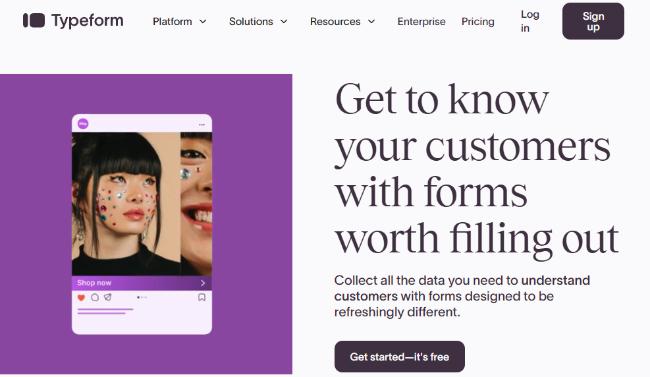Viewport: 650px width, 377px height.
Task: Click the Sign up button
Action: (x=593, y=21)
